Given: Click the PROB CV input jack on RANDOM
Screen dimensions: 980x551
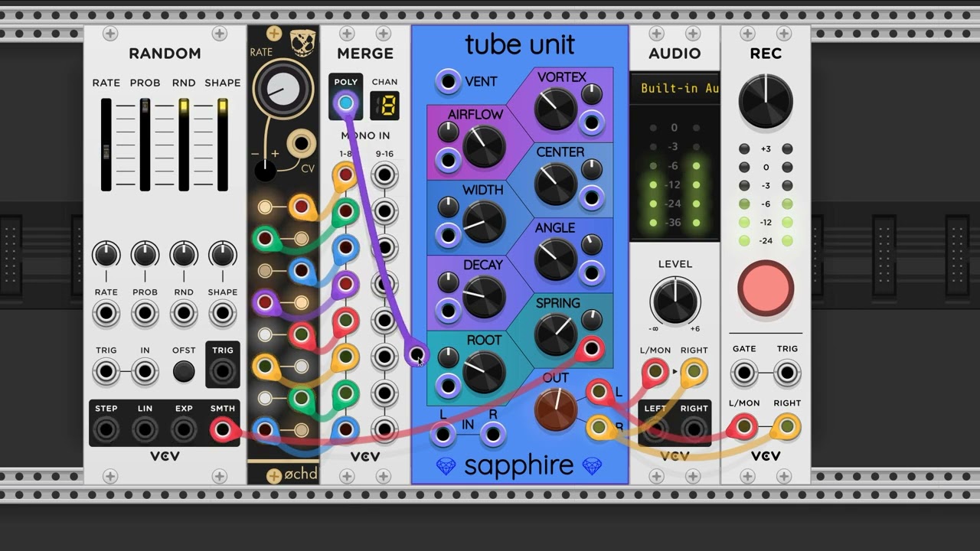Looking at the screenshot, I should tap(145, 313).
